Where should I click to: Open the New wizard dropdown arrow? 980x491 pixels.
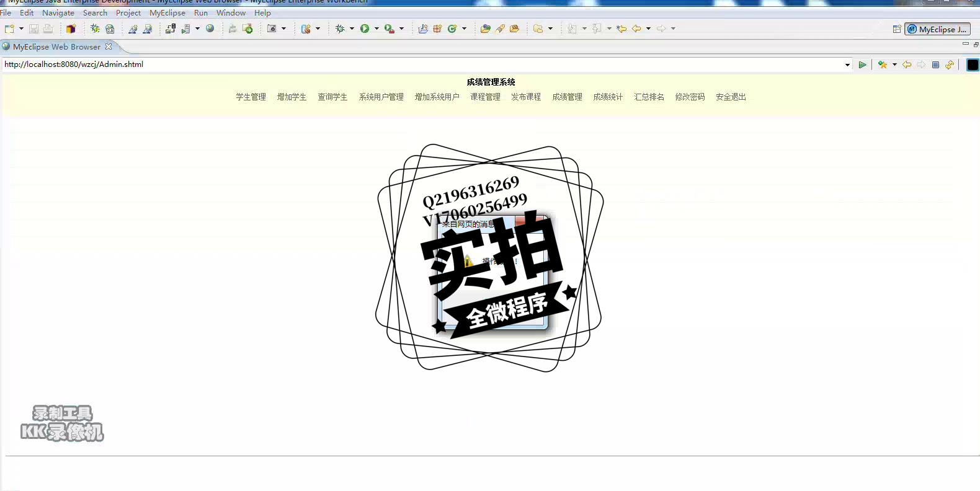21,29
